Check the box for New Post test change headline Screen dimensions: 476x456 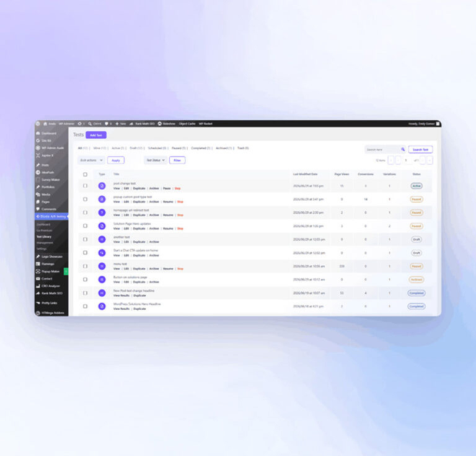click(86, 293)
